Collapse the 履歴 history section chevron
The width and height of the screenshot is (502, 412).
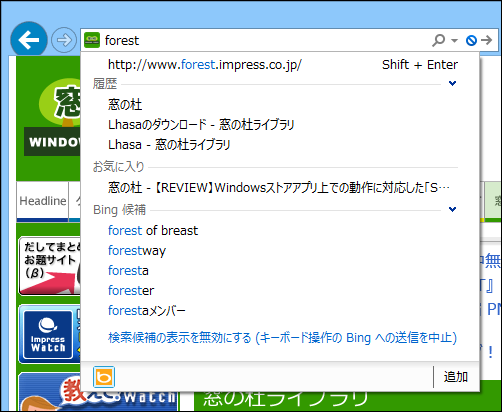pyautogui.click(x=452, y=83)
